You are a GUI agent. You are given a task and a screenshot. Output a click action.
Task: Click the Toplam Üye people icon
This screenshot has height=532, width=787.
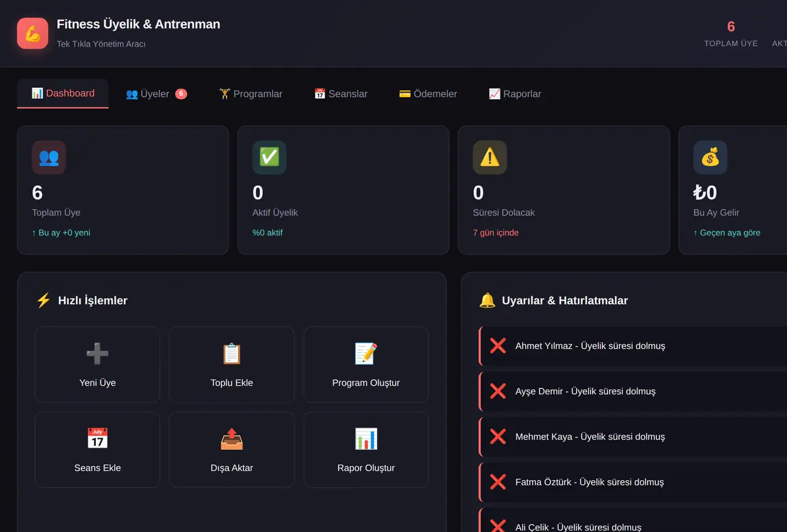point(49,157)
